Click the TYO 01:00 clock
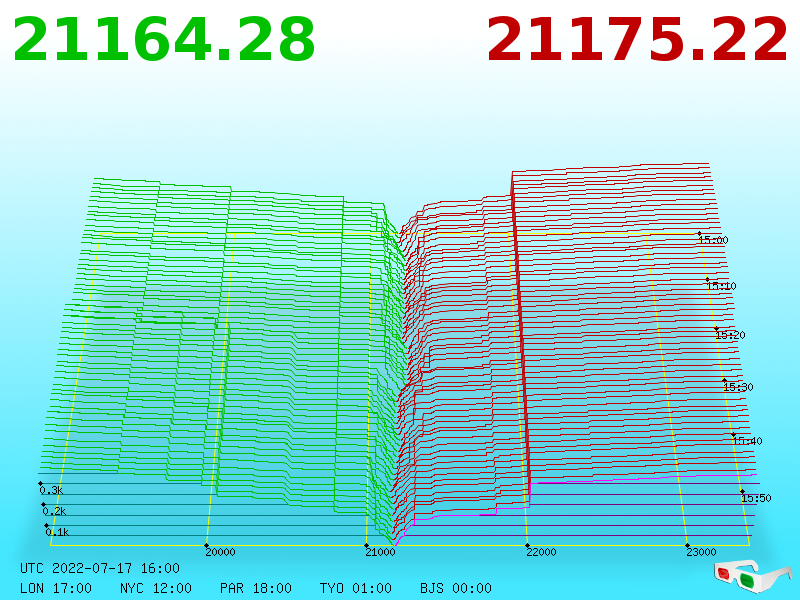The width and height of the screenshot is (800, 600). click(x=356, y=588)
